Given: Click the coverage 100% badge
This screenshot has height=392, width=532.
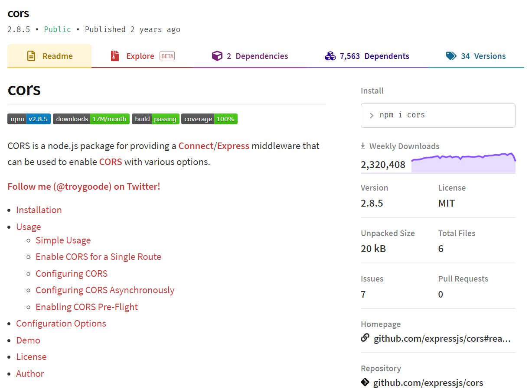Looking at the screenshot, I should pos(209,119).
